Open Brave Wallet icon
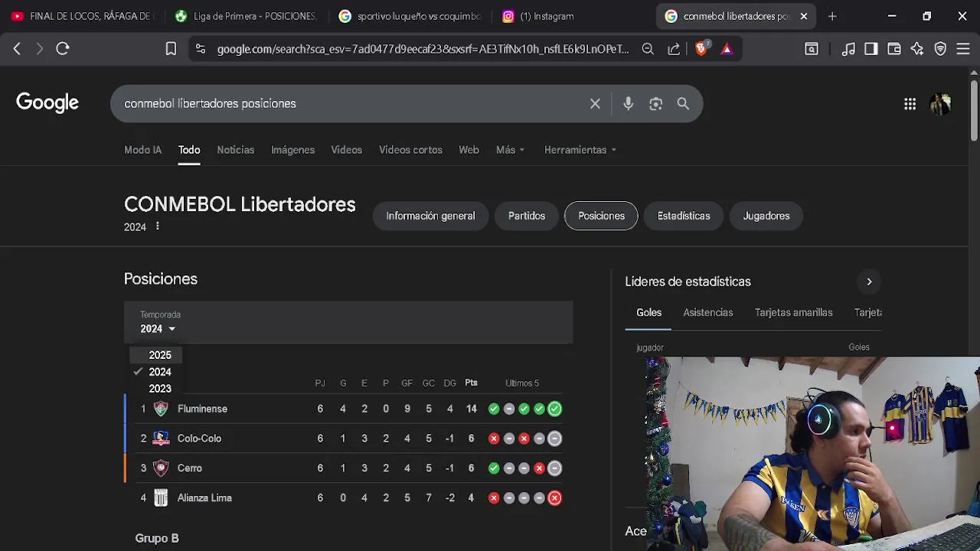 [x=894, y=49]
